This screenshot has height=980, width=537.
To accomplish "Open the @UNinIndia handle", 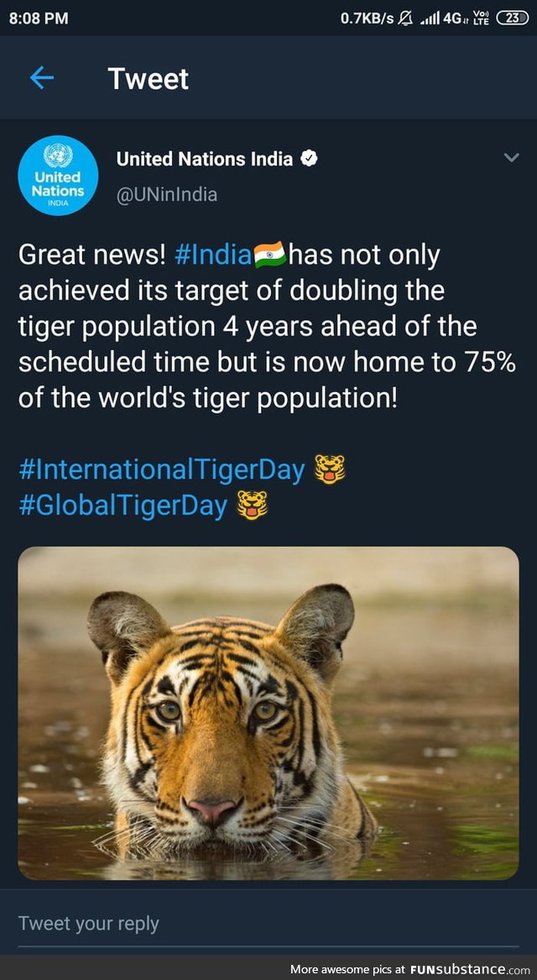I will (167, 194).
